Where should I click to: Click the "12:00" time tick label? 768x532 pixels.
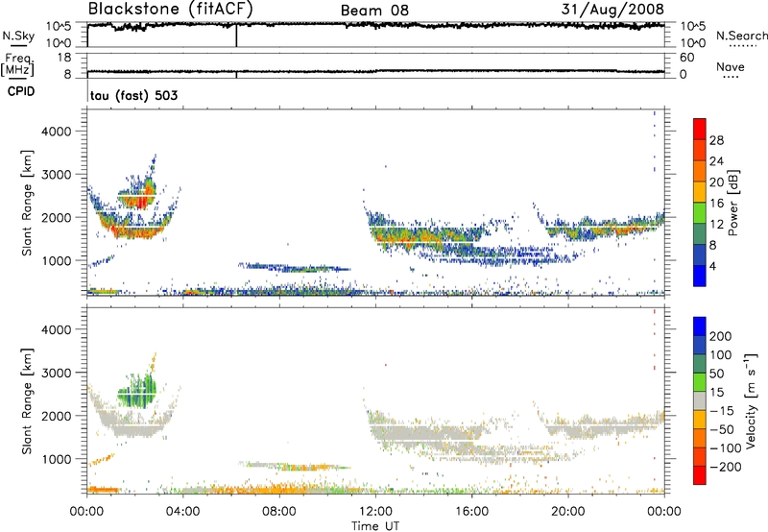click(375, 512)
